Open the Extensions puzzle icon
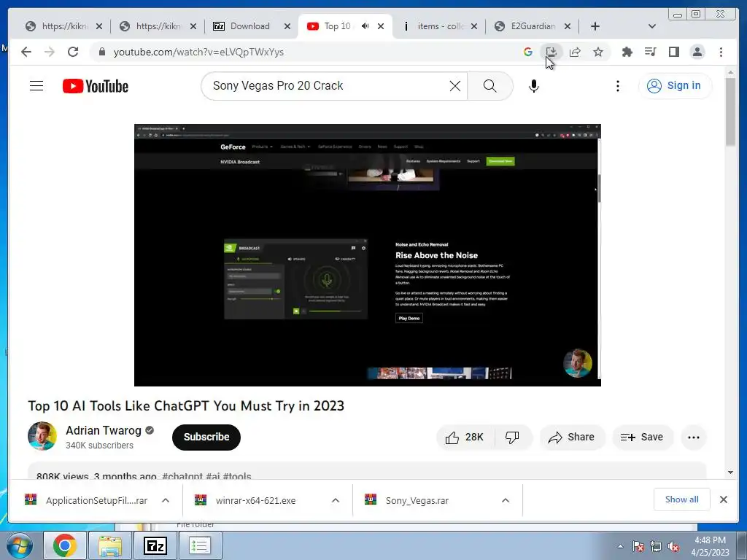This screenshot has height=560, width=747. (x=627, y=52)
